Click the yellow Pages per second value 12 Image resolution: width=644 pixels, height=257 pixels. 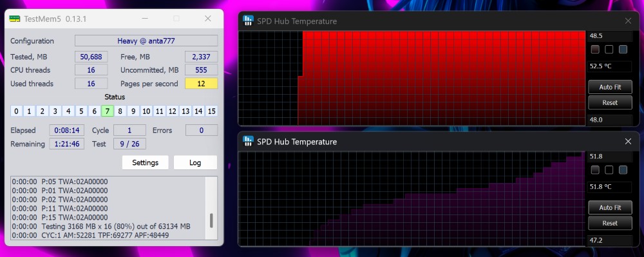tap(201, 83)
